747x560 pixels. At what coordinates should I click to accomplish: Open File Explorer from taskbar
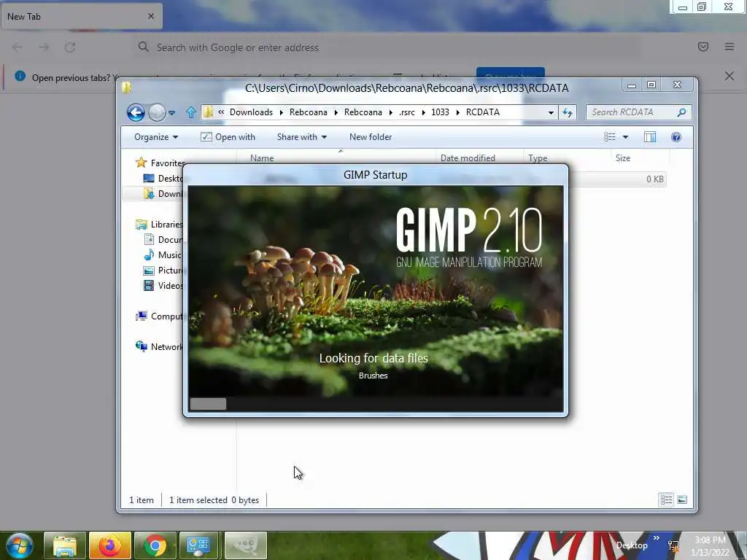(65, 545)
